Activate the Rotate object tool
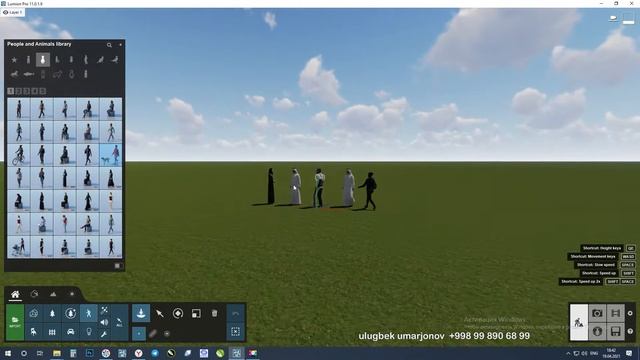Screen dimensions: 640x360 [x=178, y=313]
